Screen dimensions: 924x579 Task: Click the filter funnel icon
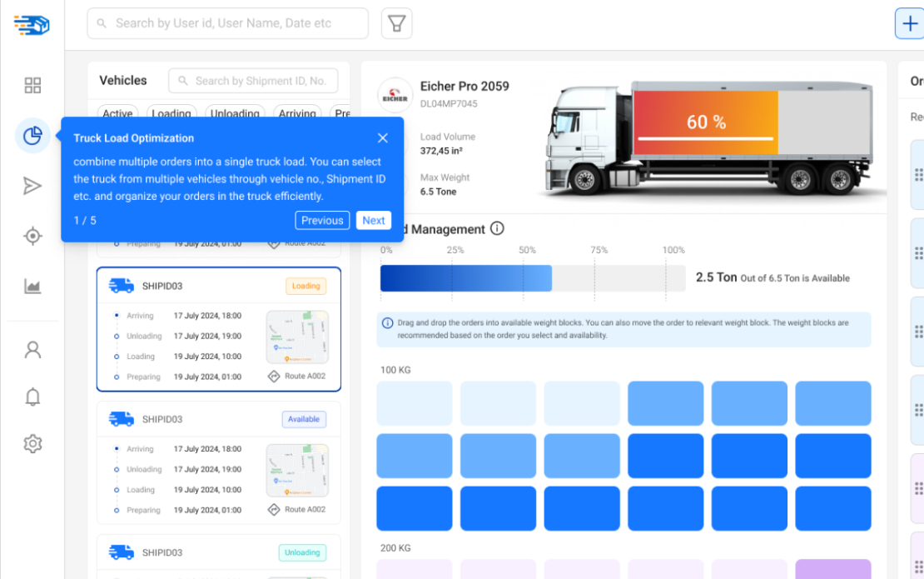click(x=396, y=23)
